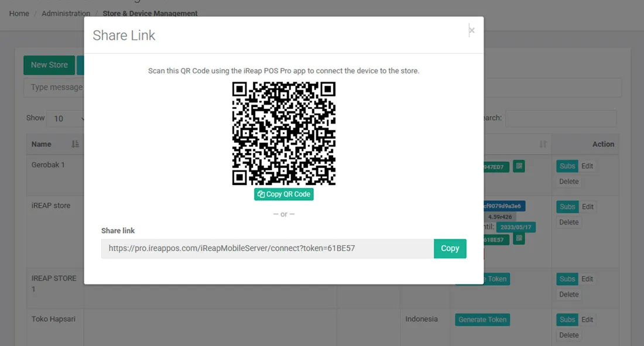The image size is (644, 346).
Task: Close the Share Link dialog
Action: pos(471,30)
